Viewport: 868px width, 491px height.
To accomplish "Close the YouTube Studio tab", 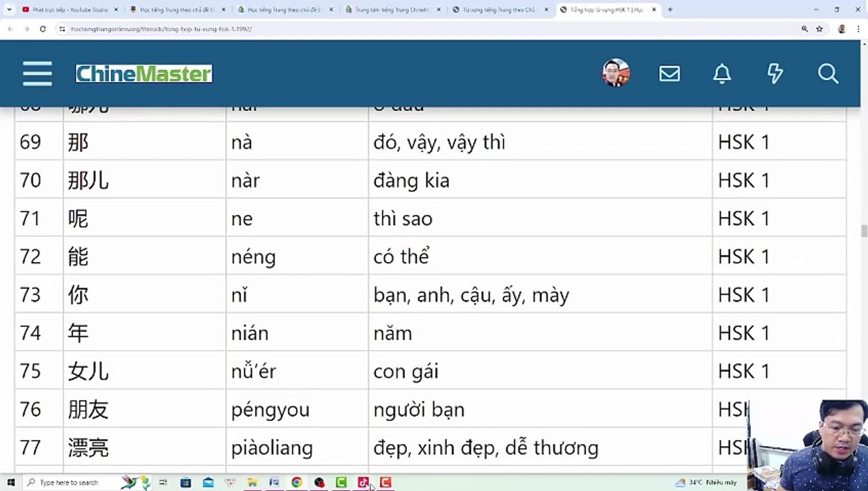I will pyautogui.click(x=115, y=10).
